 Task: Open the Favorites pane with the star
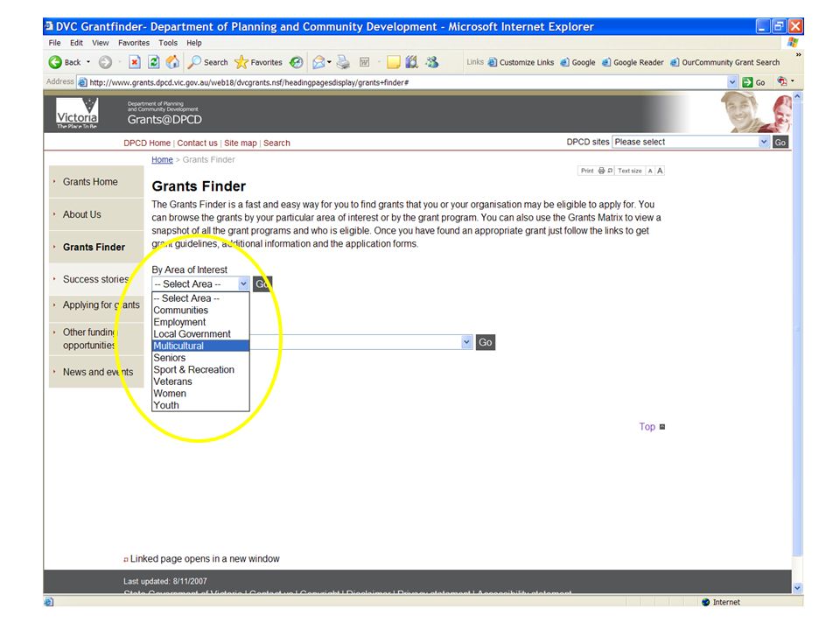click(259, 62)
